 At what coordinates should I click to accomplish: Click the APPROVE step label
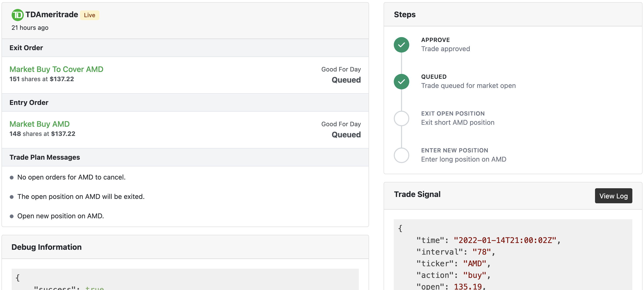(x=435, y=40)
